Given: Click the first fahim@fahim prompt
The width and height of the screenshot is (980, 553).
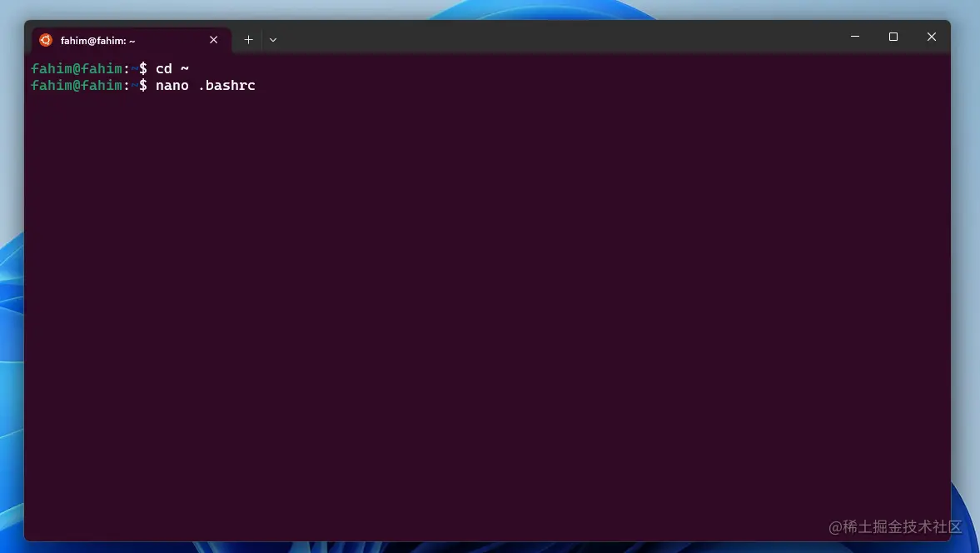Looking at the screenshot, I should click(89, 68).
